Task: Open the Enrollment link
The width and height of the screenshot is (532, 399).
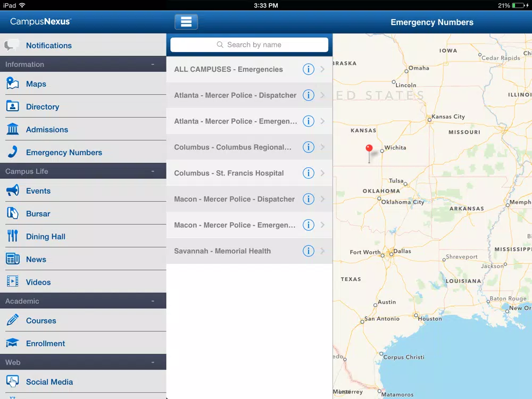Action: (x=83, y=343)
